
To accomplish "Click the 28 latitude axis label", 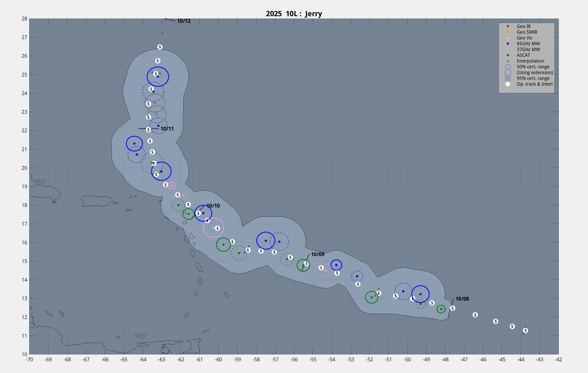I will (x=24, y=19).
